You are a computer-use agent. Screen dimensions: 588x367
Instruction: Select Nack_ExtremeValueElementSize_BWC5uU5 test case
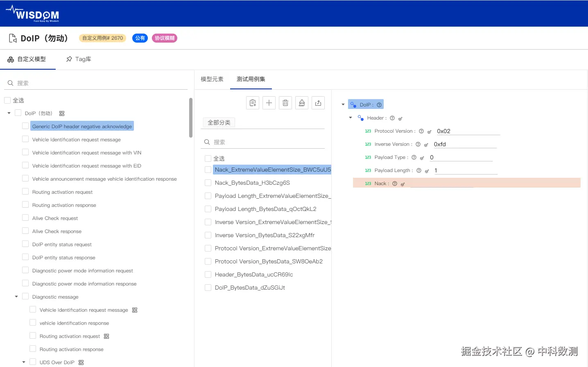[x=272, y=170]
